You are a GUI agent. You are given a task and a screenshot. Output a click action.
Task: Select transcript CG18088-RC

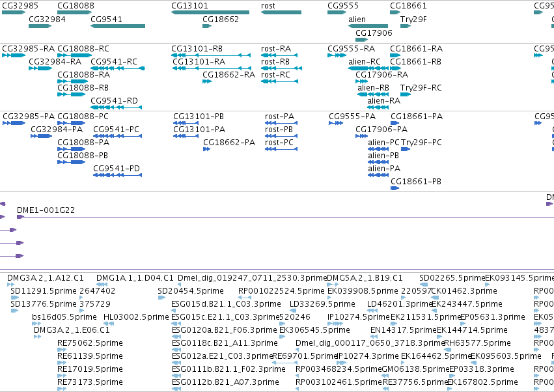coord(83,48)
